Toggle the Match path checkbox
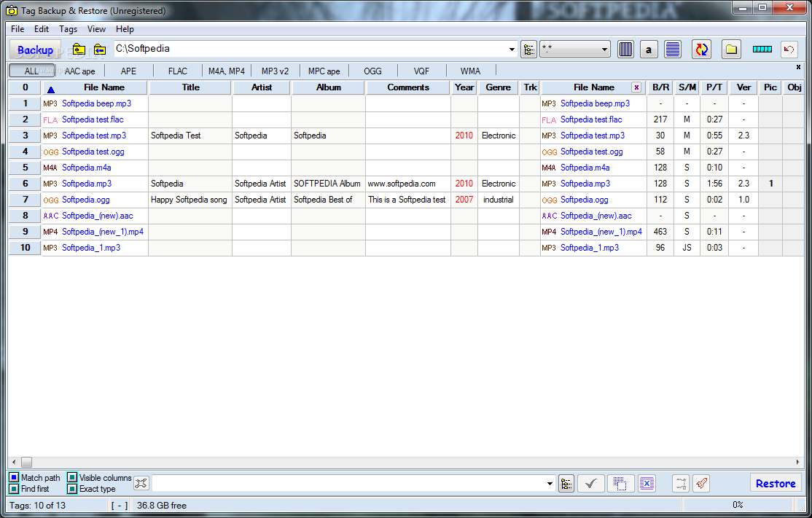The image size is (812, 518). [14, 478]
